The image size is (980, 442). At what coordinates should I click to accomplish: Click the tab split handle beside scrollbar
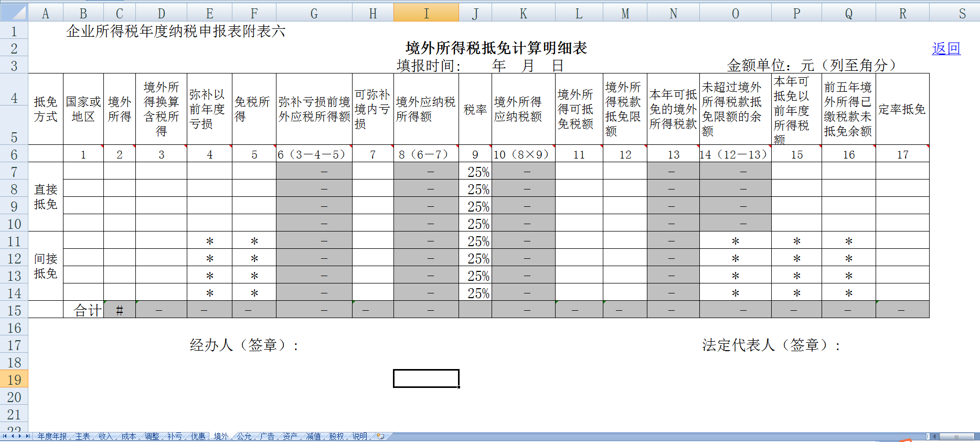pos(928,436)
